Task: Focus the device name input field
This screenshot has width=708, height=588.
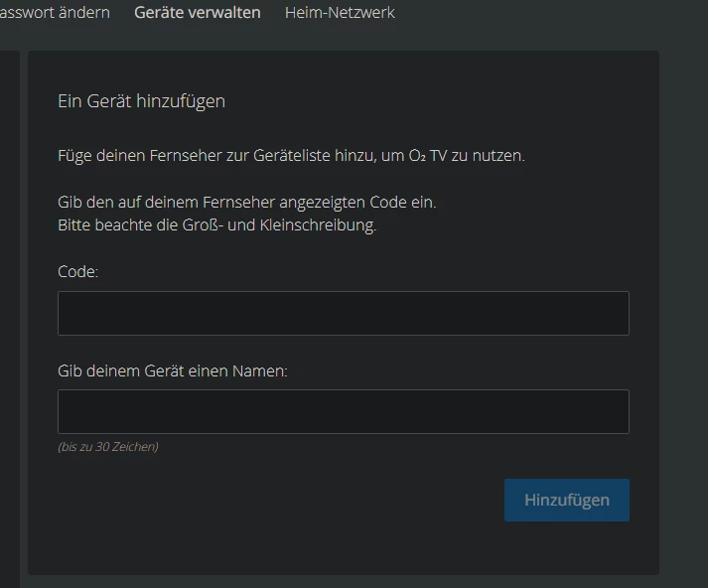Action: (343, 411)
